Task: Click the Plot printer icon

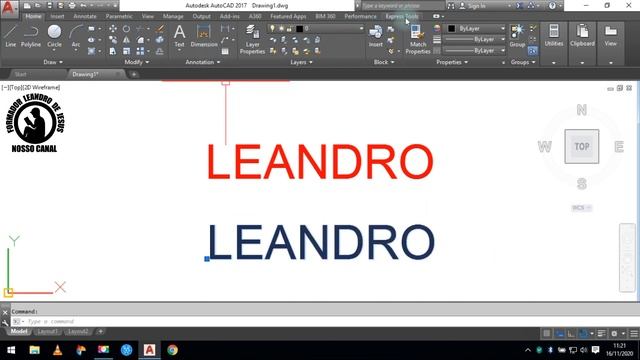Action: pyautogui.click(x=72, y=6)
